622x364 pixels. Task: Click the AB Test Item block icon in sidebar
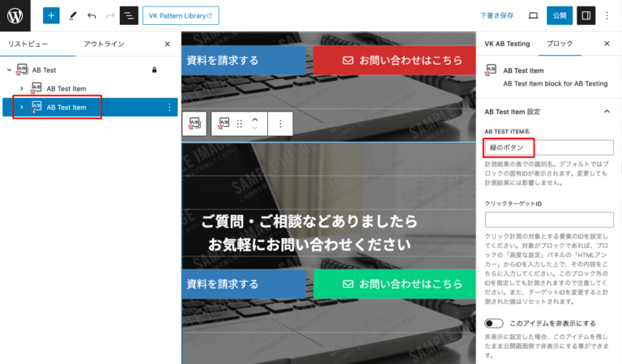(x=491, y=70)
